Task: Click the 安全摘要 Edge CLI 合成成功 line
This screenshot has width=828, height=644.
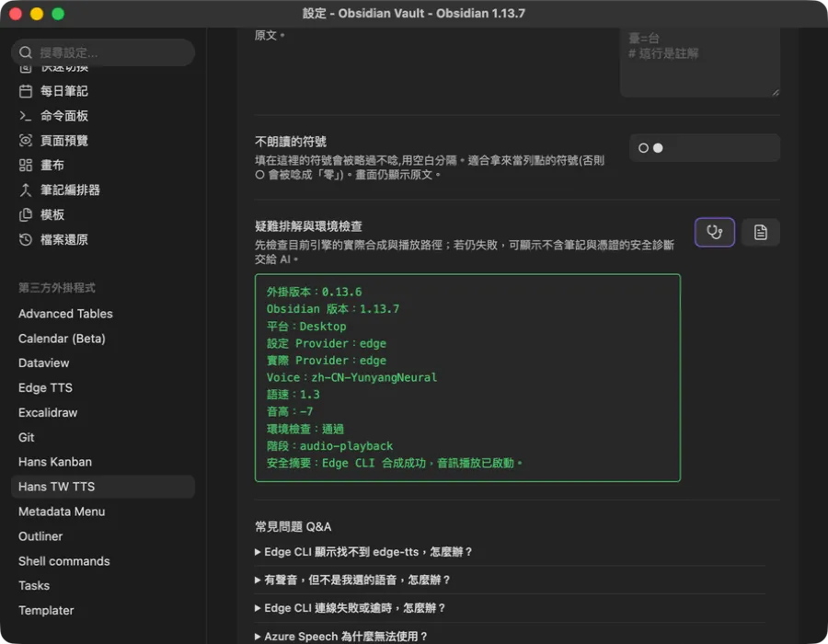Action: pos(395,463)
